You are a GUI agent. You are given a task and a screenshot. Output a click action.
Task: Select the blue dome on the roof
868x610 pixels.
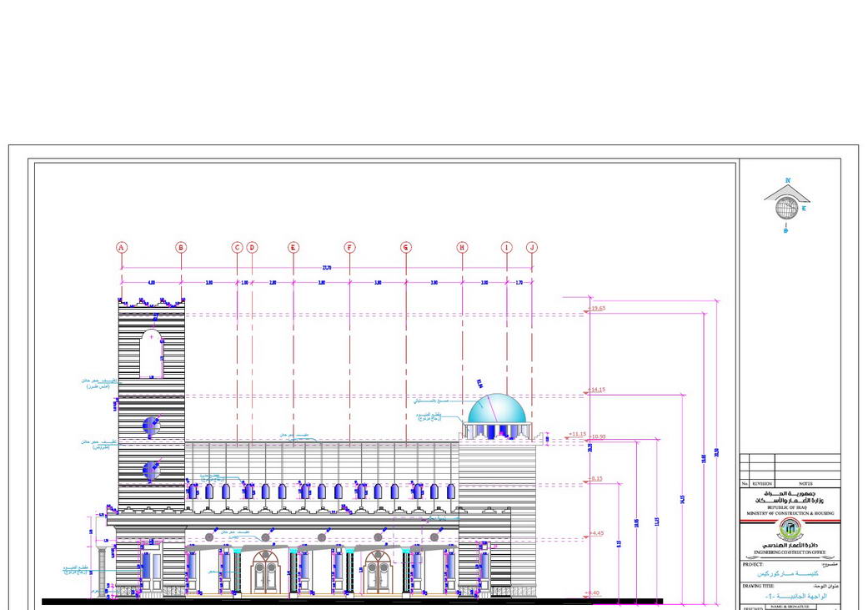[x=497, y=408]
